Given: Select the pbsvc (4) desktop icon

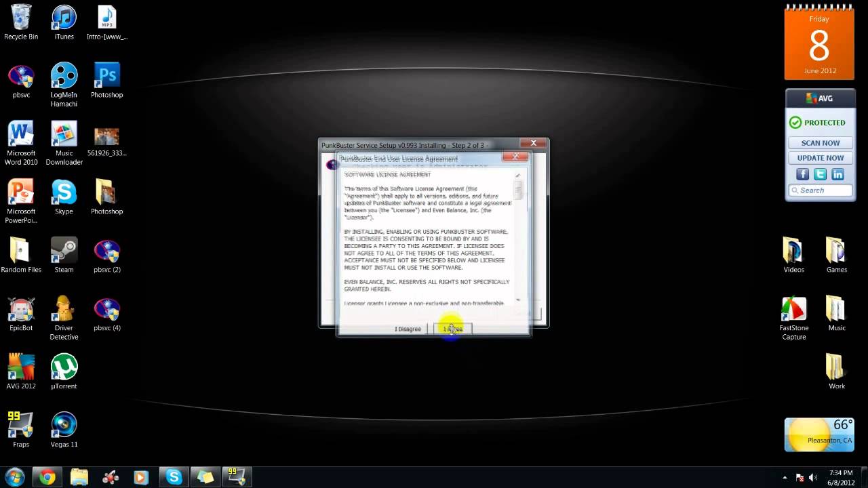Looking at the screenshot, I should coord(106,314).
